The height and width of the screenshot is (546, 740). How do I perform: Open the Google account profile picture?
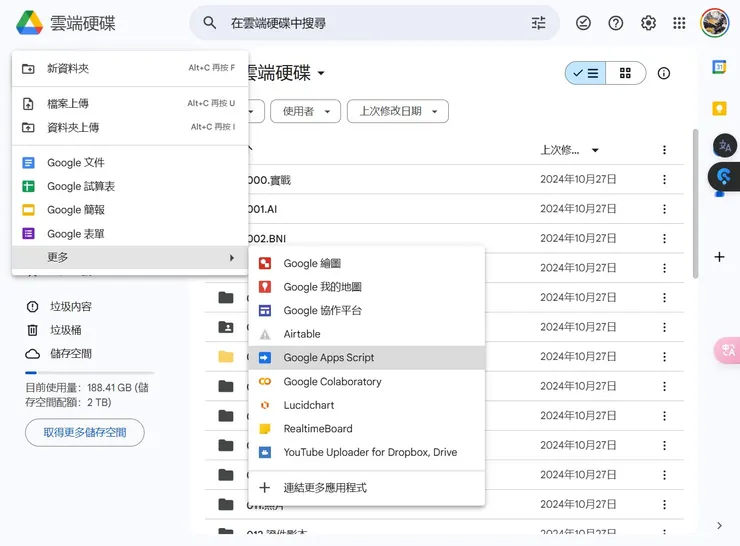pos(715,23)
